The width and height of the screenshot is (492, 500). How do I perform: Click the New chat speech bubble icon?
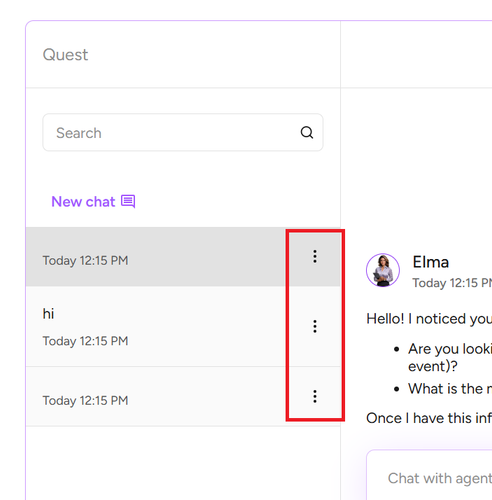[x=128, y=202]
